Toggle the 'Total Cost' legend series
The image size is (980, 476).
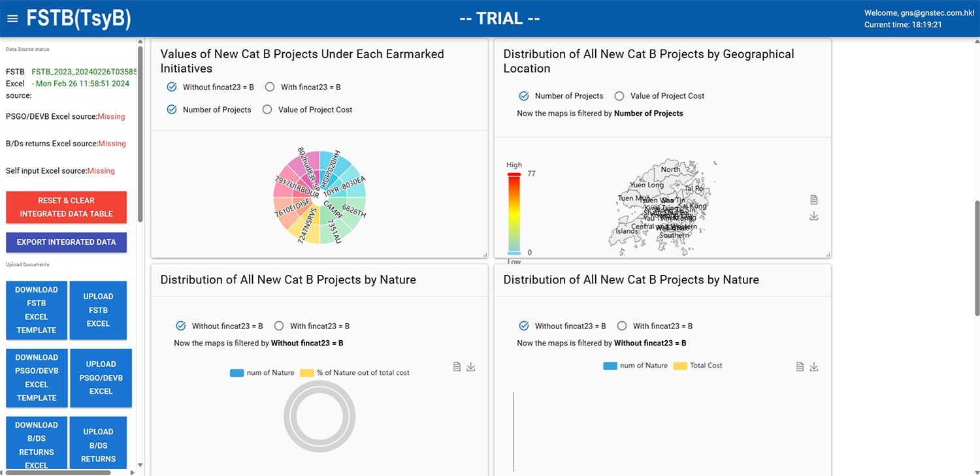pyautogui.click(x=679, y=366)
